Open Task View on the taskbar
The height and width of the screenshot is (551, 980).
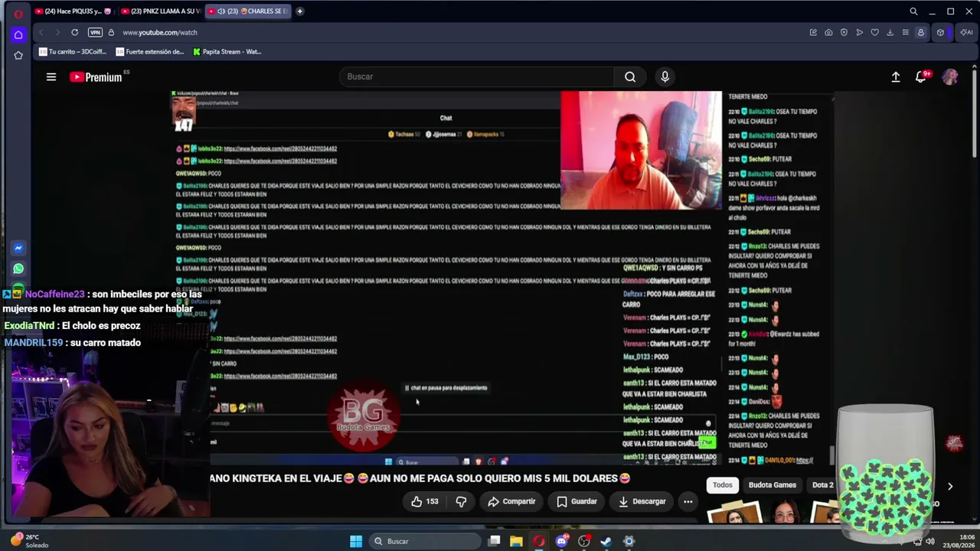495,541
